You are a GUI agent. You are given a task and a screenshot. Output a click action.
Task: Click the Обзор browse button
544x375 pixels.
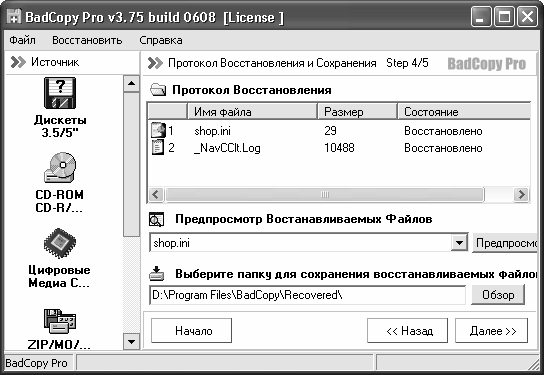click(x=498, y=295)
